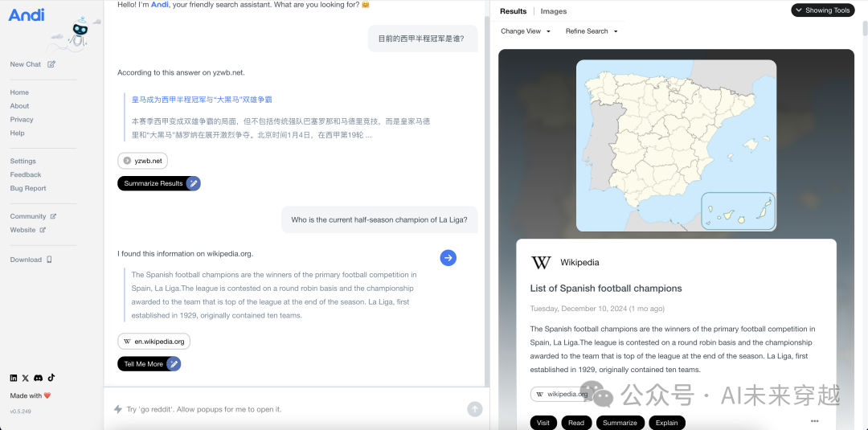This screenshot has height=430, width=868.
Task: Collapse the Showing Tools toggle
Action: click(x=823, y=10)
